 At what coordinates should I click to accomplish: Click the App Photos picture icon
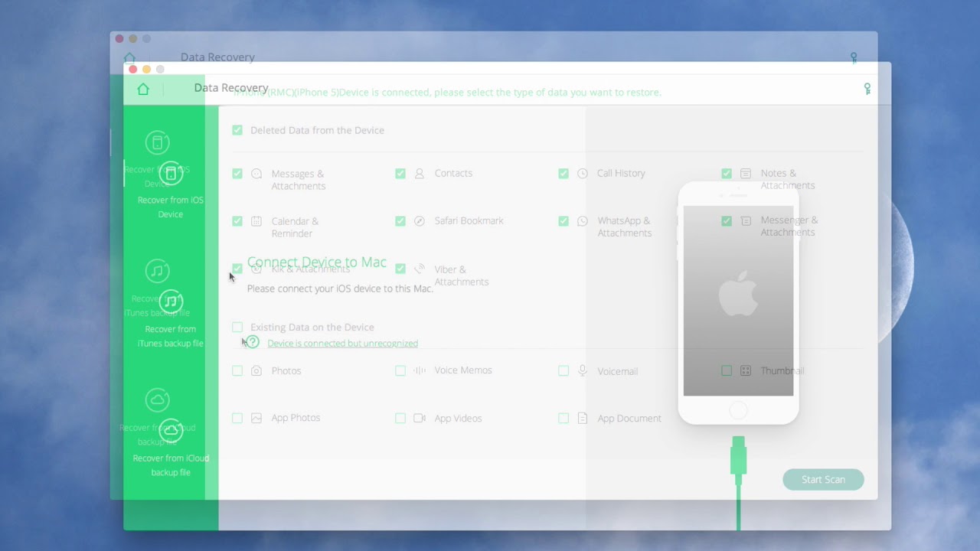(x=256, y=418)
